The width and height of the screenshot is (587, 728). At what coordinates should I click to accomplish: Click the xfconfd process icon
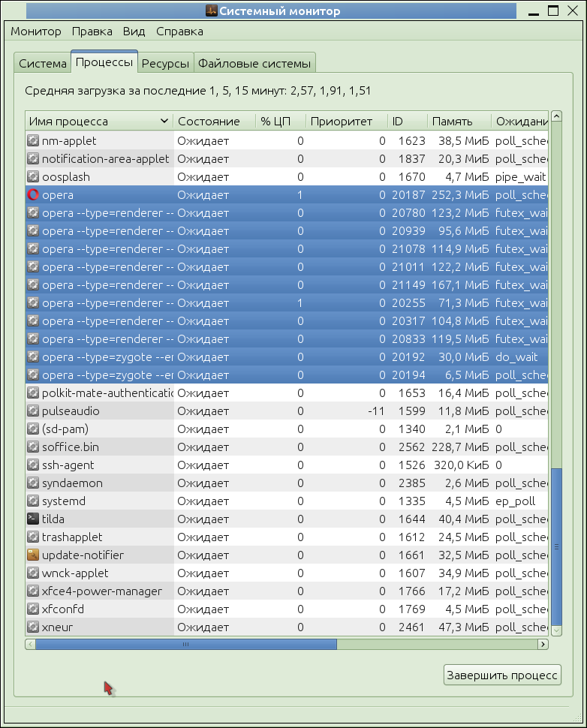33,609
